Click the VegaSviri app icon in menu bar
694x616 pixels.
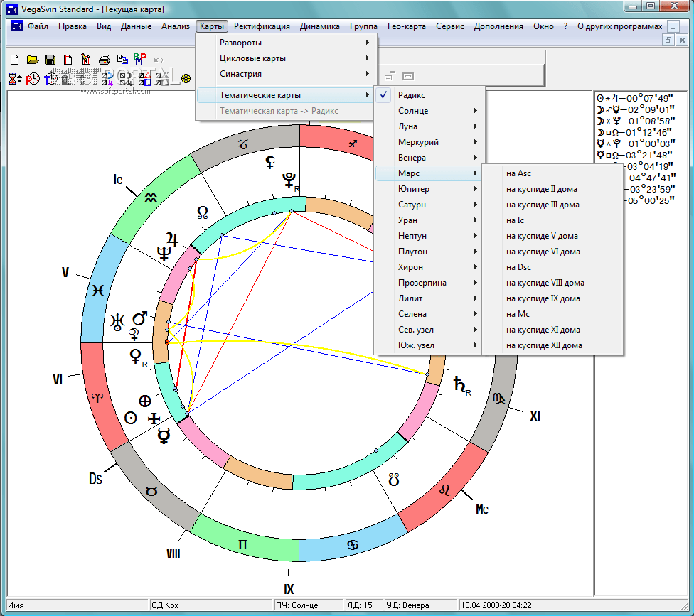tap(16, 26)
